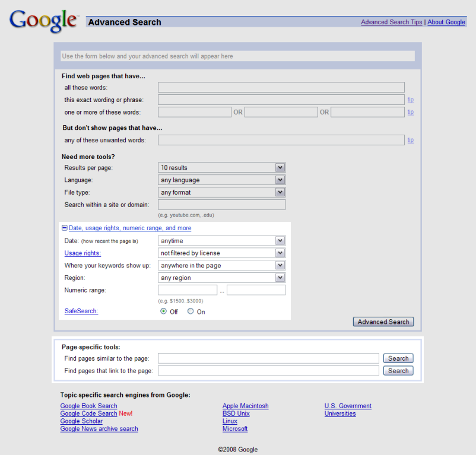
Task: Focus the find similar pages field
Action: (268, 358)
